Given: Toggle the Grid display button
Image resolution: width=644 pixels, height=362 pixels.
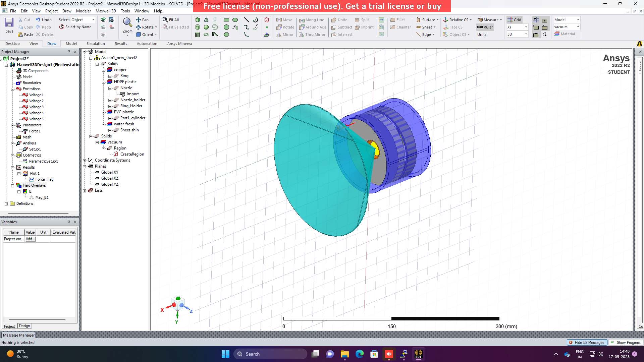Looking at the screenshot, I should [515, 20].
